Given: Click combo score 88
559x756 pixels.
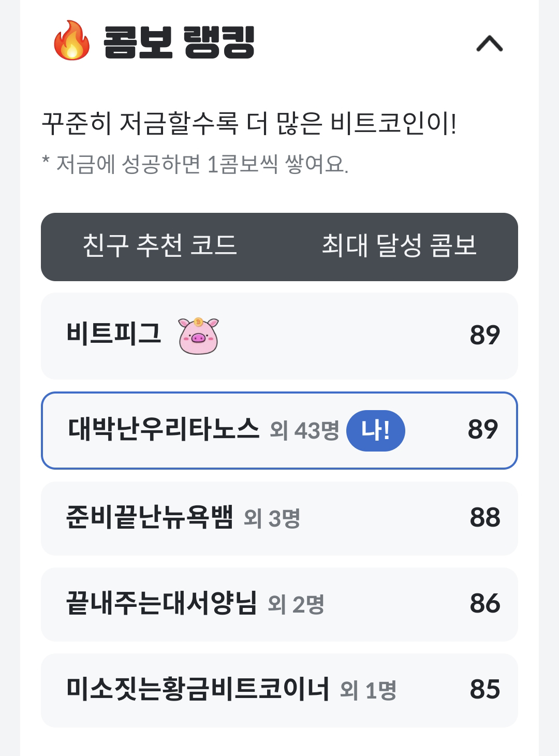Looking at the screenshot, I should pyautogui.click(x=485, y=517).
